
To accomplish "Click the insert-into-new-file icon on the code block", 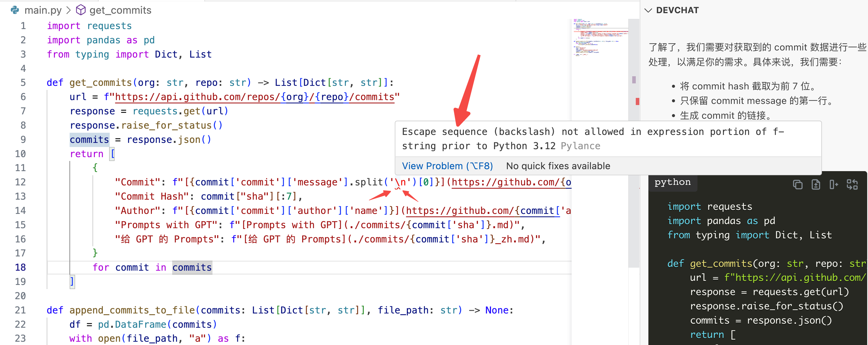I will point(816,185).
